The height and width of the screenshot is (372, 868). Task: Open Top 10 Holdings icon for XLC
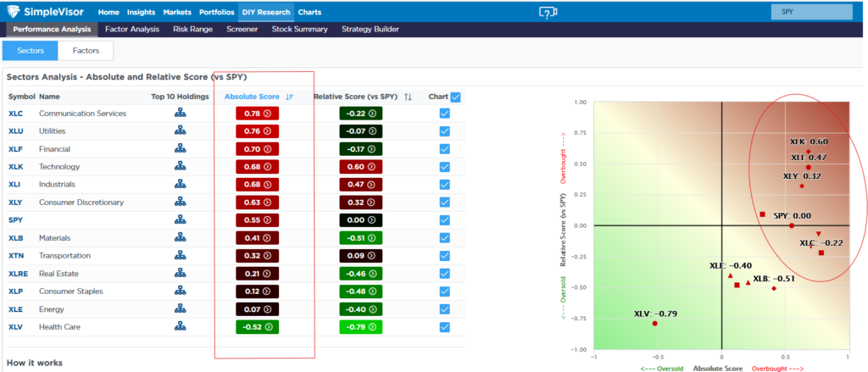pos(180,114)
